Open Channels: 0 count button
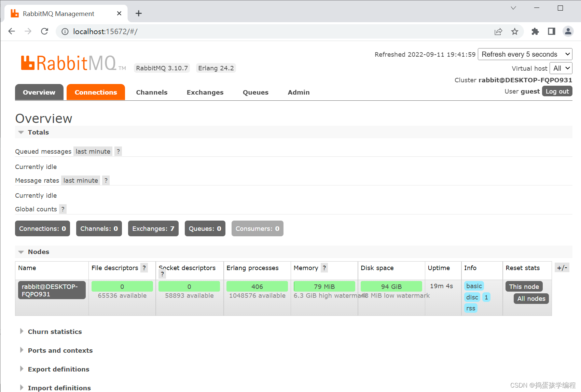 click(99, 228)
